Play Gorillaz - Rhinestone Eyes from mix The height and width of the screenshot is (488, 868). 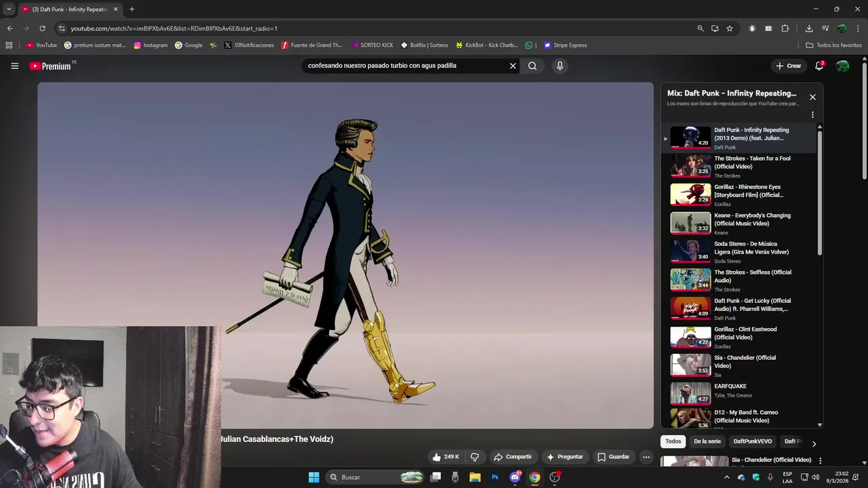pyautogui.click(x=739, y=195)
